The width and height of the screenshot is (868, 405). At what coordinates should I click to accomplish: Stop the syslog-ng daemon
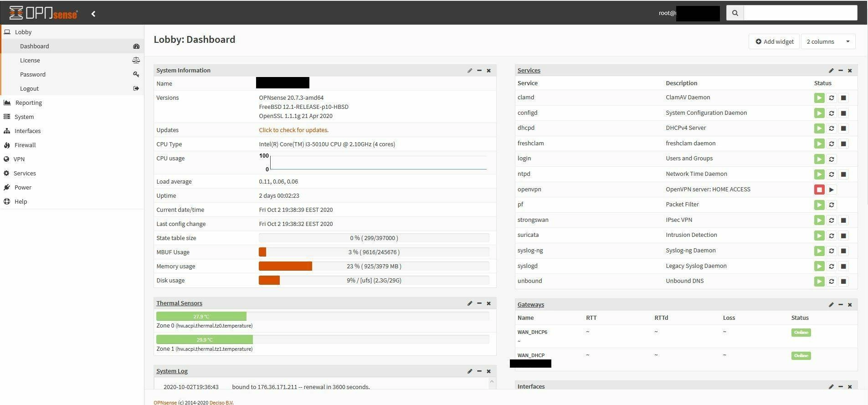click(x=843, y=251)
